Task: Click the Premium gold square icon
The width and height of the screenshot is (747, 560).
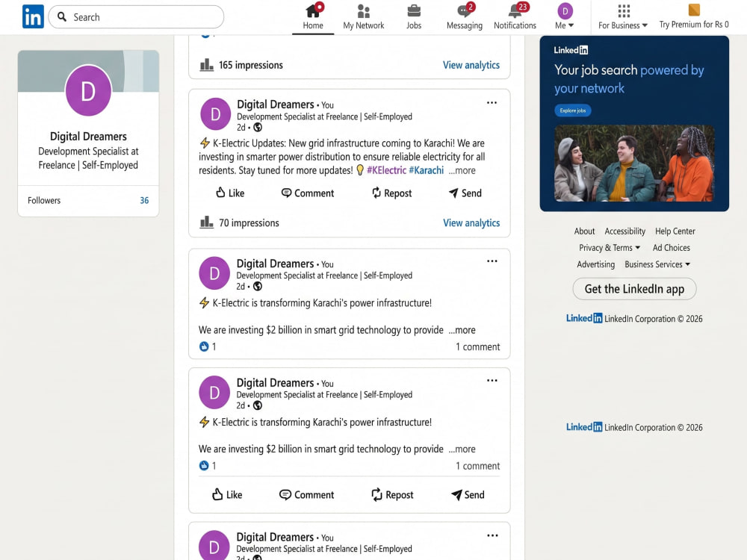Action: point(694,10)
